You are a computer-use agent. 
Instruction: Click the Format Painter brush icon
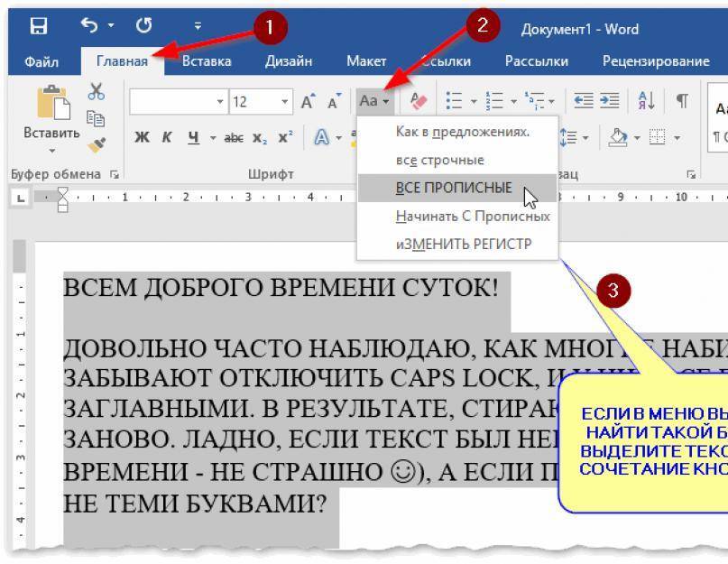[97, 141]
